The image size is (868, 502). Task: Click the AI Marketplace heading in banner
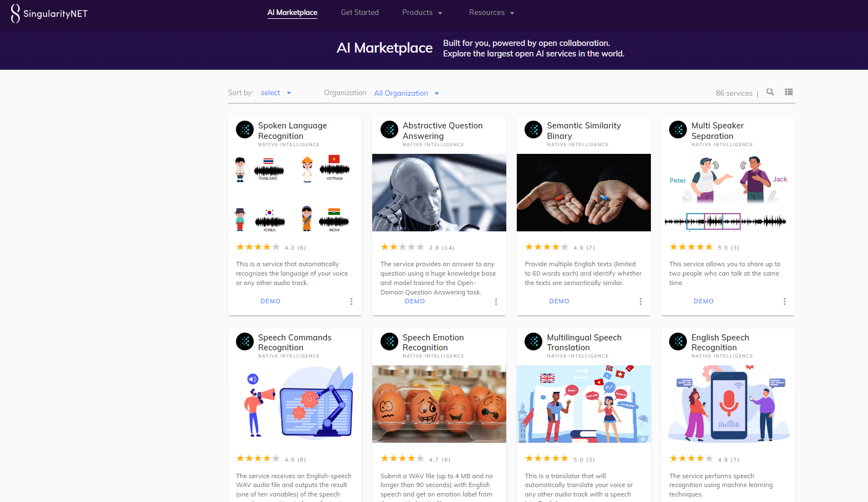click(384, 48)
